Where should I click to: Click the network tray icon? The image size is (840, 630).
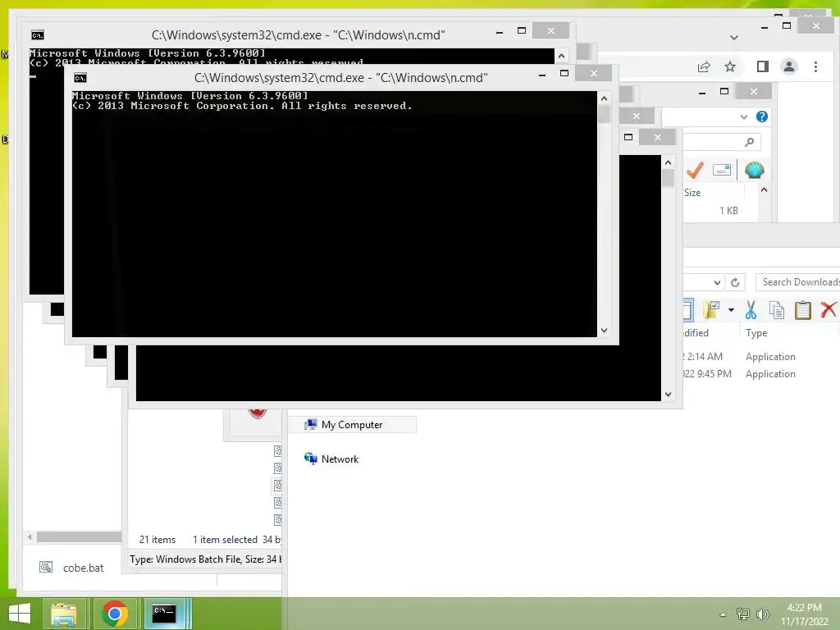pos(743,614)
